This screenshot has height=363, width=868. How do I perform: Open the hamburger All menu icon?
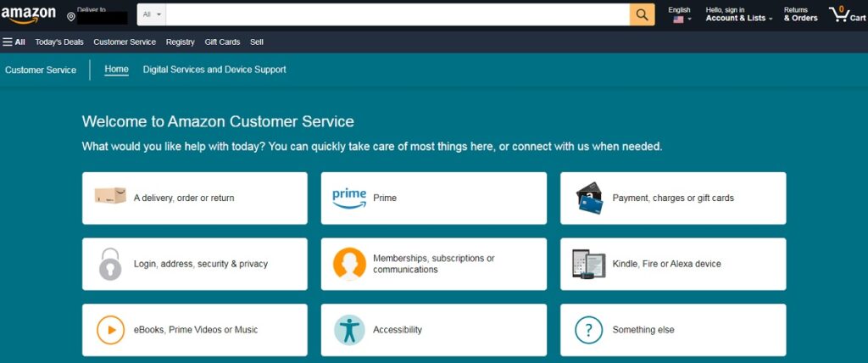8,42
